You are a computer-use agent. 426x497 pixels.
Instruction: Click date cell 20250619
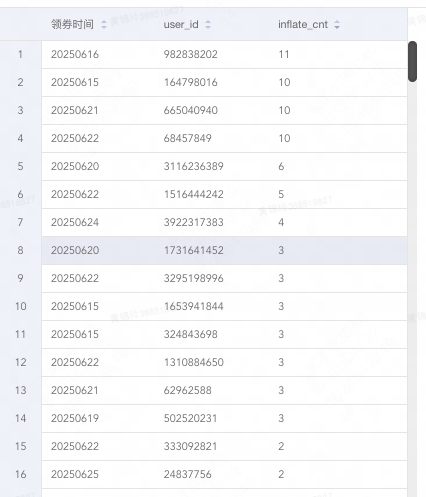[75, 418]
